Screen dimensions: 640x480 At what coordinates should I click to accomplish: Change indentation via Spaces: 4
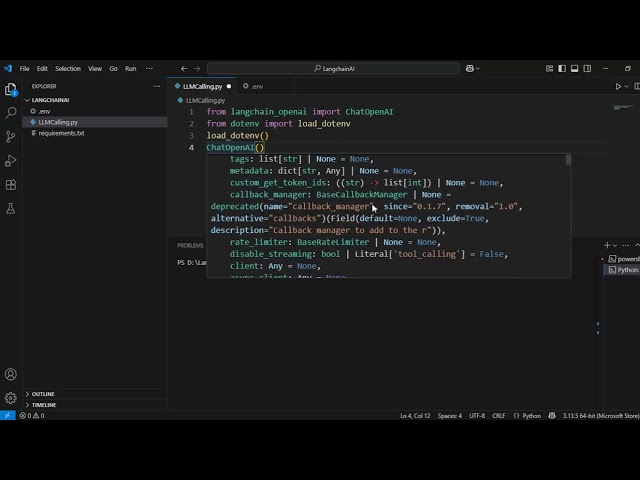450,416
